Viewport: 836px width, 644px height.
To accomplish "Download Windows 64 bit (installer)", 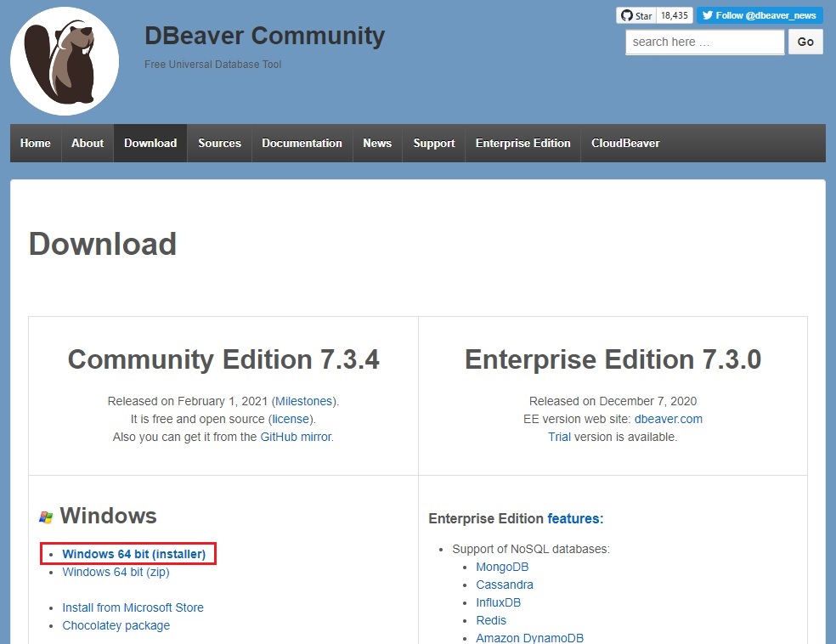I will point(134,554).
